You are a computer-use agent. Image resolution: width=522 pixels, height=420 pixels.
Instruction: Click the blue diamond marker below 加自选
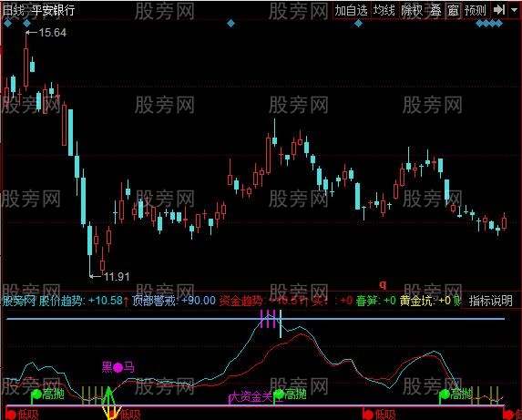pos(358,24)
